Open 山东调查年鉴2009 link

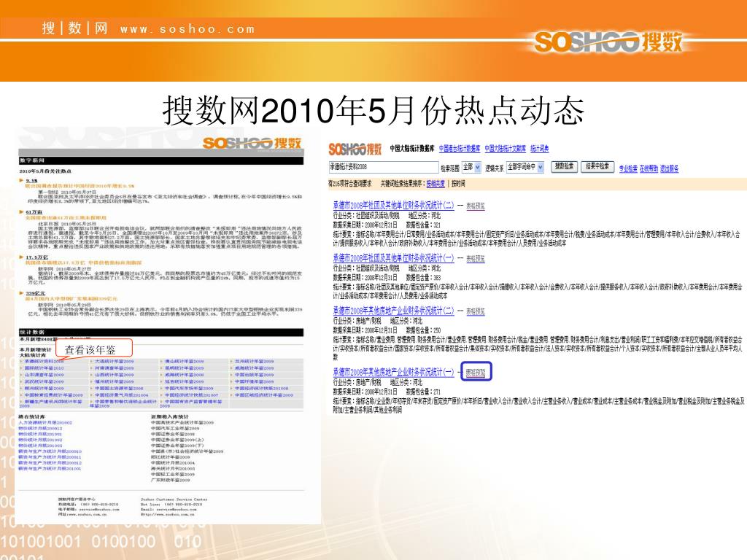pyautogui.click(x=44, y=375)
